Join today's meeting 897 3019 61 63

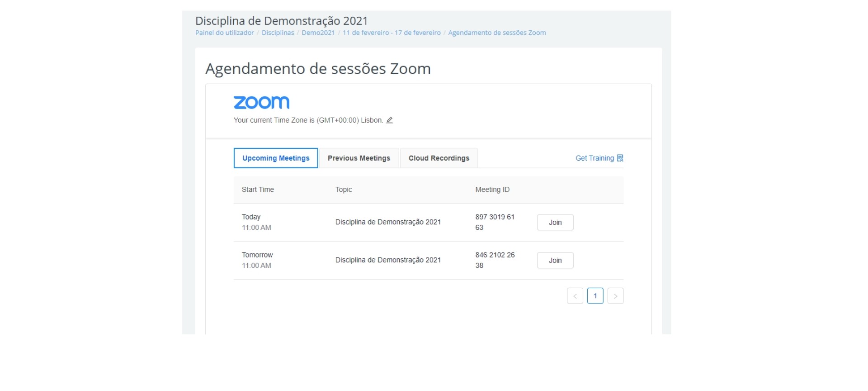555,222
